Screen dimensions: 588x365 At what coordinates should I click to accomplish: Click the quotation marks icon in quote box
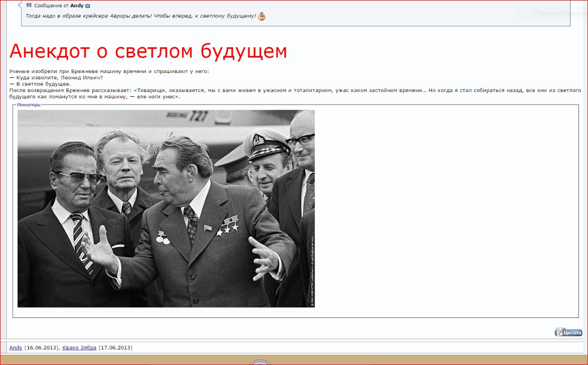pos(29,5)
